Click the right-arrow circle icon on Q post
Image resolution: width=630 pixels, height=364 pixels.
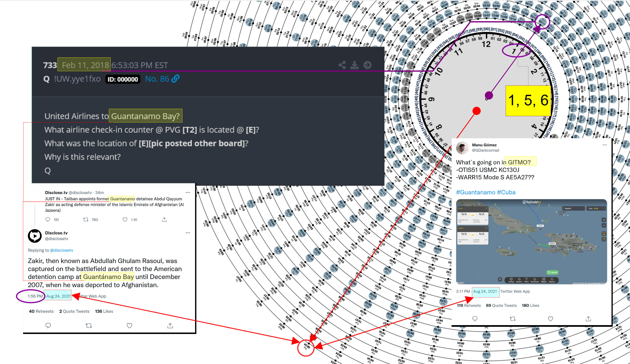(367, 65)
